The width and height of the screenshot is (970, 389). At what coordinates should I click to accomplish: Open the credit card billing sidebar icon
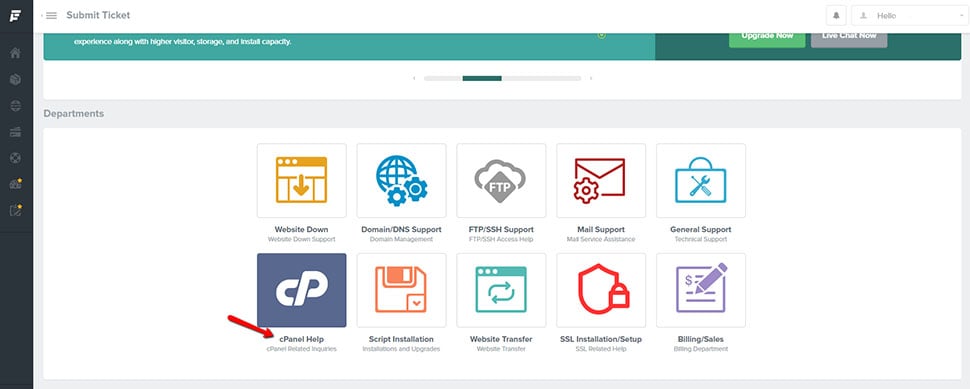[15, 132]
